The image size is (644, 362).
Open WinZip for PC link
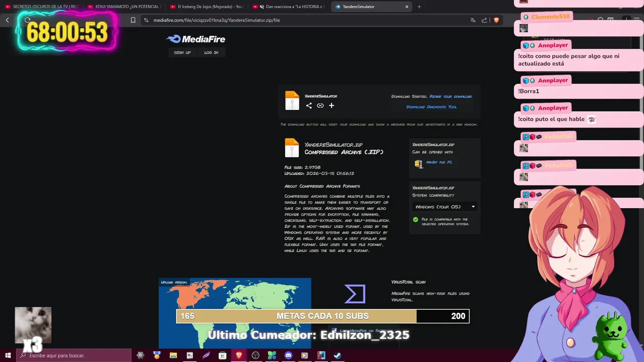[x=439, y=162]
